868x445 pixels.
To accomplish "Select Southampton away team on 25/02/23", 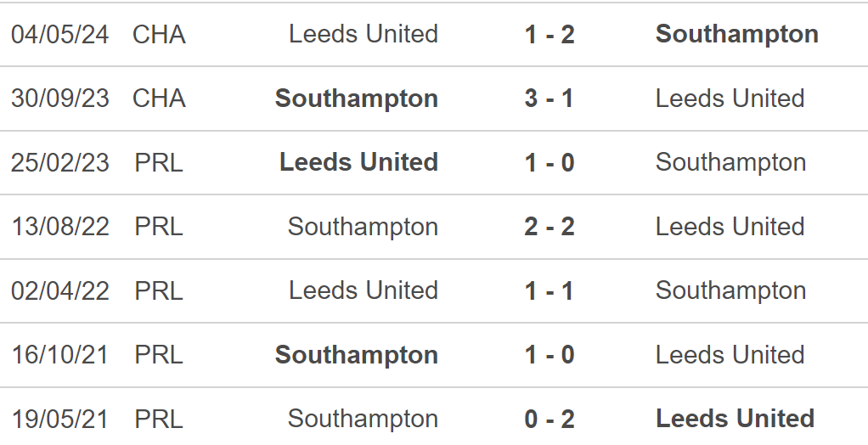I will pos(730,163).
